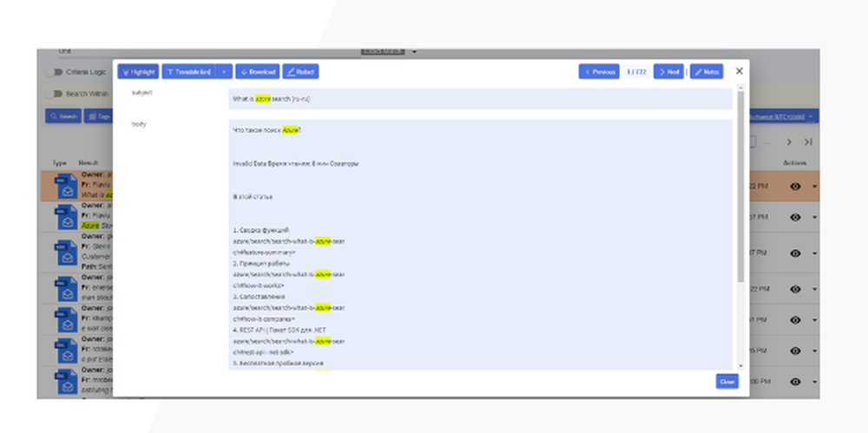Click the 'Result' column header
This screenshot has height=433, width=868.
point(88,163)
